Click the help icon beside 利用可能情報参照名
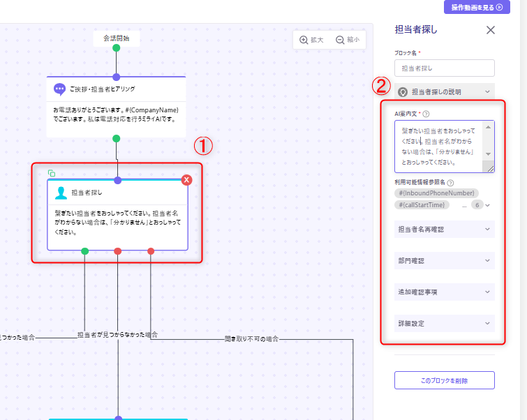527x420 pixels. point(450,183)
